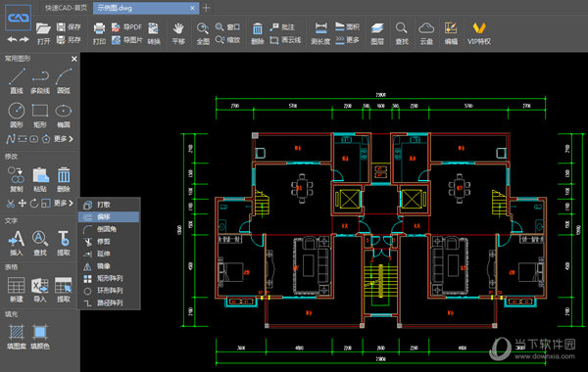Screen dimensions: 588x372
Task: Activate the 平移 pan hand tool
Action: tap(178, 33)
